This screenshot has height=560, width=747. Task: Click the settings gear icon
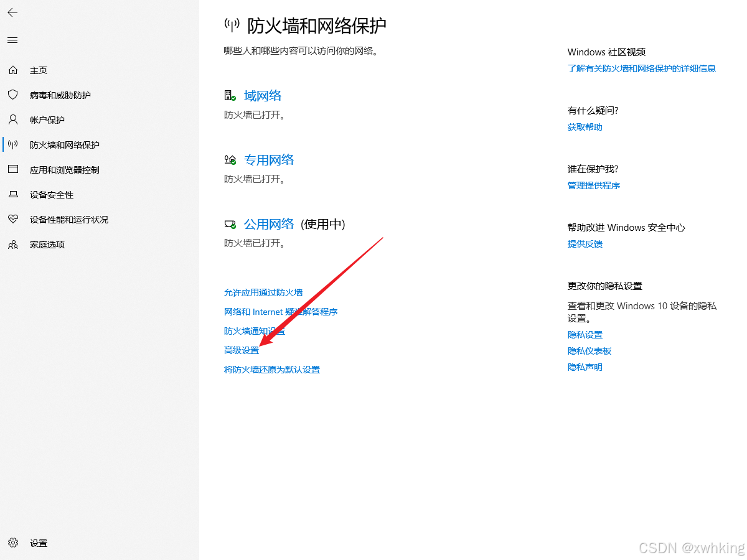pos(13,543)
